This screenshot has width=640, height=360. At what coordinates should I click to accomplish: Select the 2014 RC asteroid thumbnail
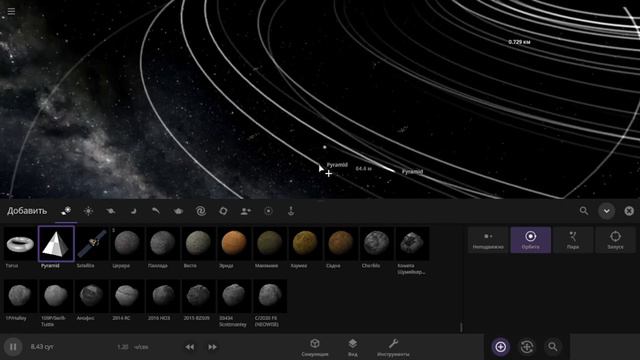point(127,296)
